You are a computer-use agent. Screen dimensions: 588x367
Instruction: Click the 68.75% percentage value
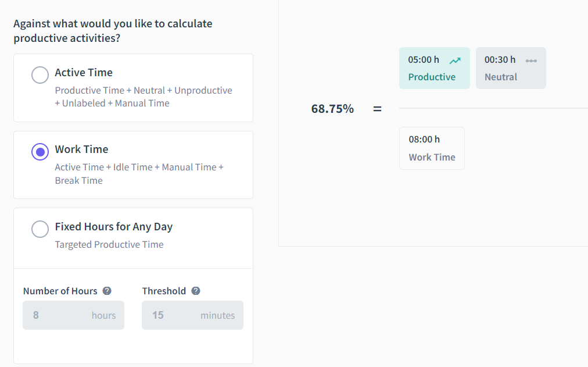[x=332, y=108]
